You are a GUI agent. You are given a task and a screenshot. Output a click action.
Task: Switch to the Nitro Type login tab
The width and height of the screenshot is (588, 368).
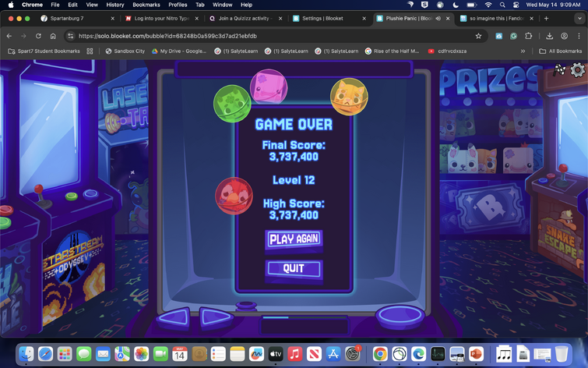[162, 19]
